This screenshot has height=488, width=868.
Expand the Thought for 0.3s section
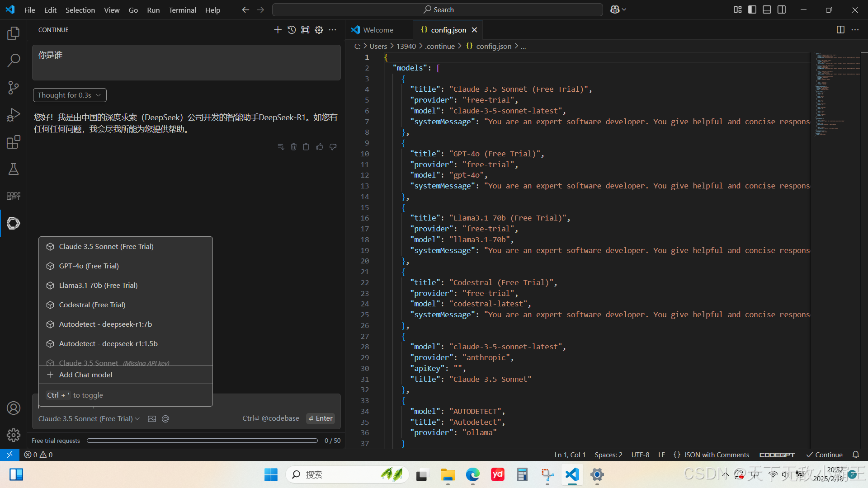pyautogui.click(x=70, y=95)
